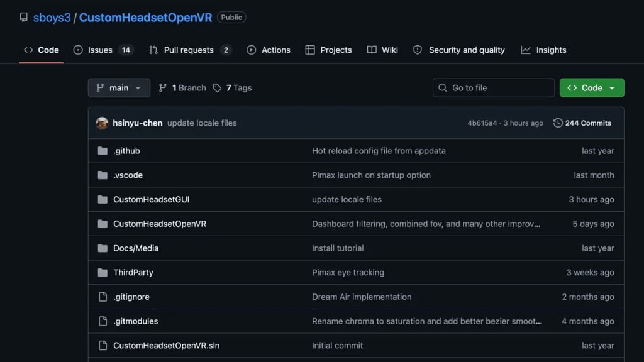Viewport: 644px width, 362px height.
Task: Open the ThirdParty folder
Action: [133, 273]
